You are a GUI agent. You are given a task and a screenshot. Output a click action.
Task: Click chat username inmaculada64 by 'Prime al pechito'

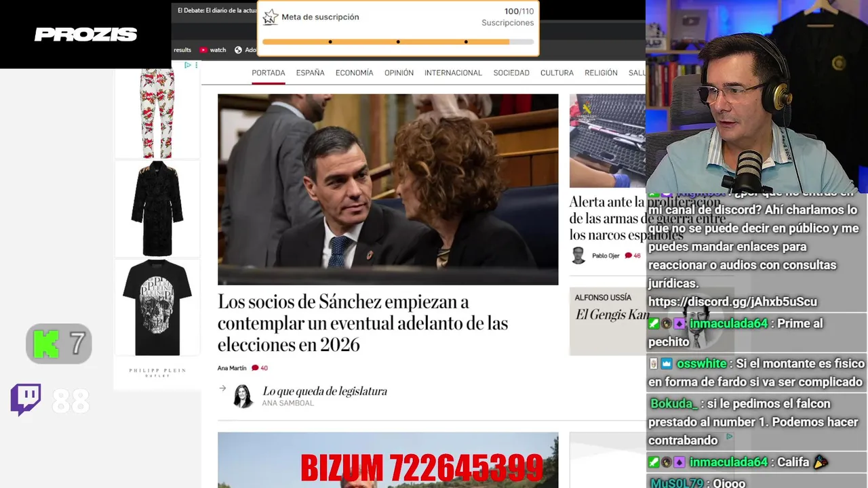point(729,324)
